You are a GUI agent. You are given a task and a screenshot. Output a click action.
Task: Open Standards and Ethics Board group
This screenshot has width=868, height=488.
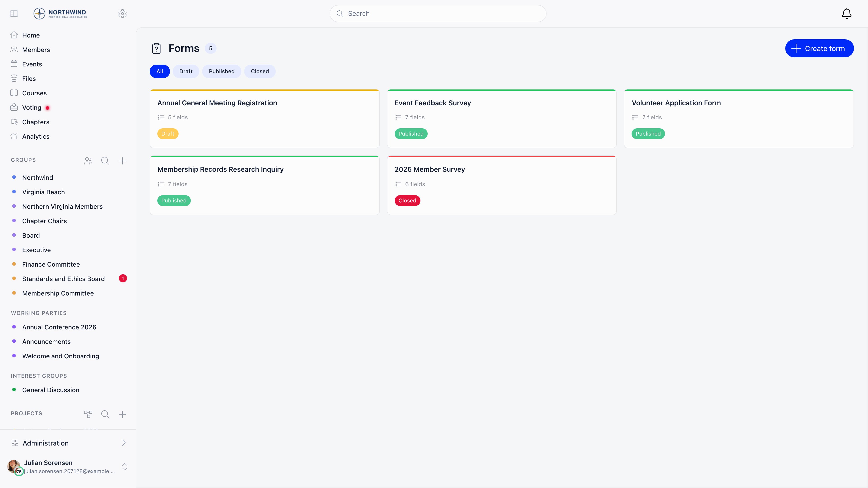[63, 279]
